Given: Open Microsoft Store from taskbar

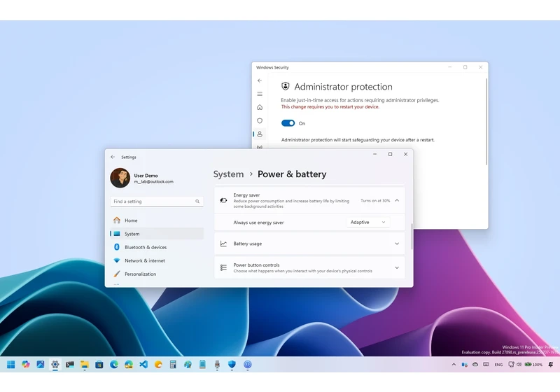Looking at the screenshot, I should (x=99, y=365).
